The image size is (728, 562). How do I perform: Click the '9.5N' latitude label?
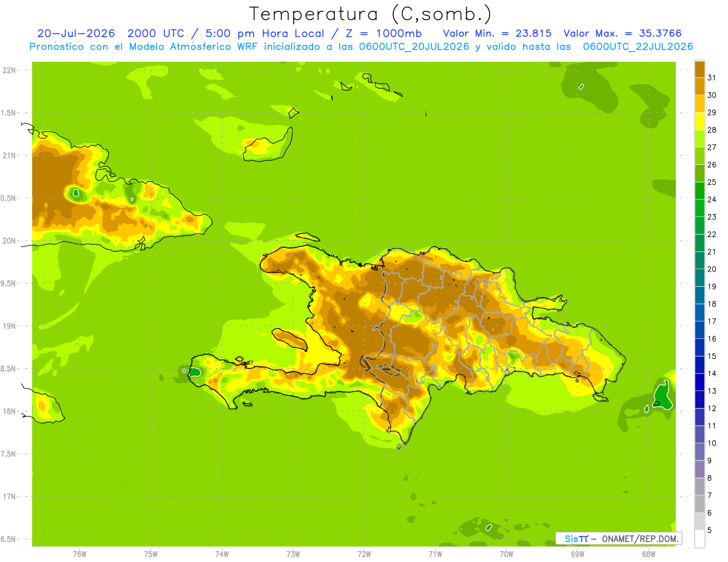click(x=9, y=283)
